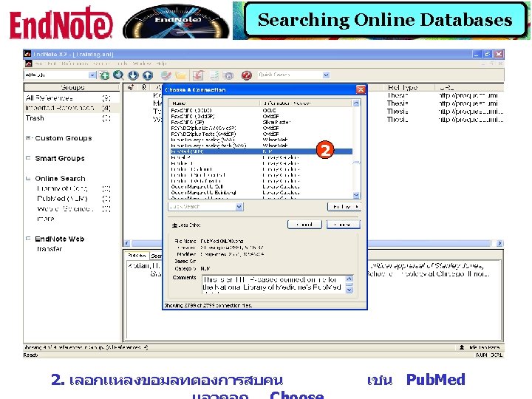Collapse the EndNote Web group section
532x399 pixels.
[28, 239]
